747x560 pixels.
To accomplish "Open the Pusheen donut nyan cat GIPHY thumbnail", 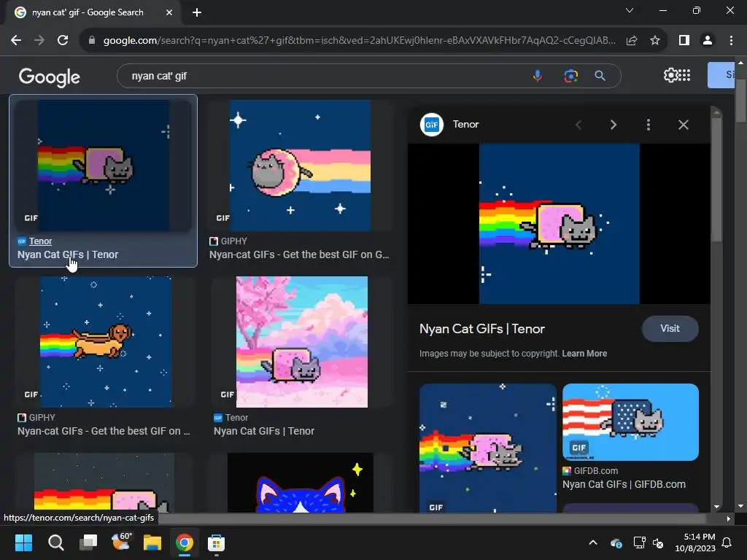I will coord(300,166).
